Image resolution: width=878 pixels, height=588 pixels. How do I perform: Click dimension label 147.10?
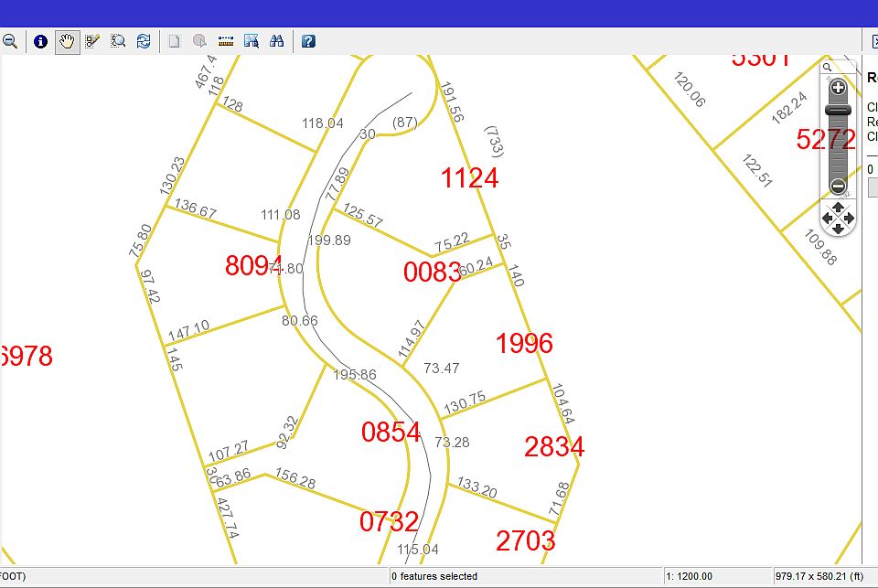click(x=188, y=330)
